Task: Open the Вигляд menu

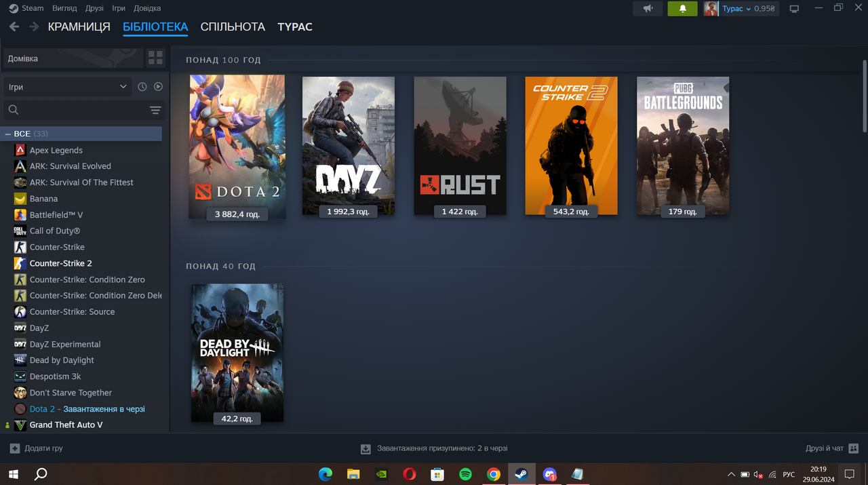Action: pyautogui.click(x=64, y=8)
